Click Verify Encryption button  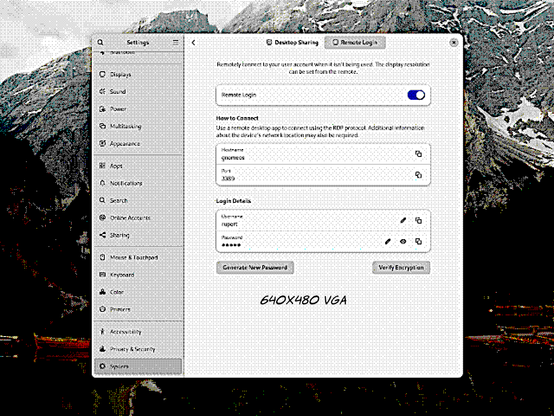click(401, 268)
